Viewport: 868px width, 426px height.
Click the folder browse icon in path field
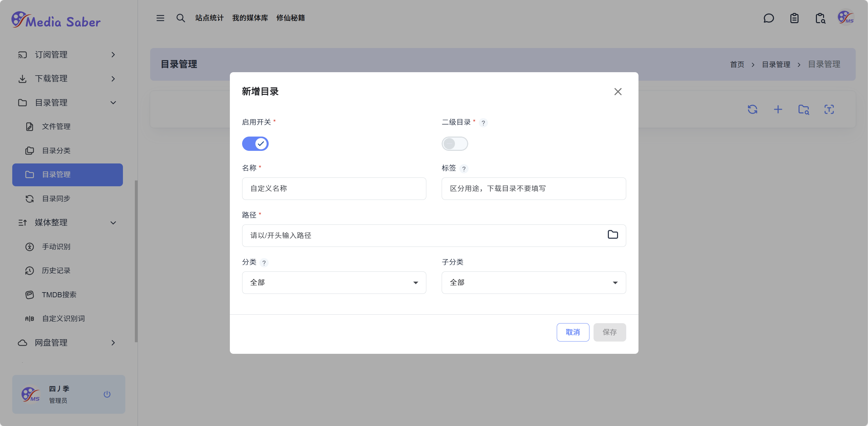(613, 235)
